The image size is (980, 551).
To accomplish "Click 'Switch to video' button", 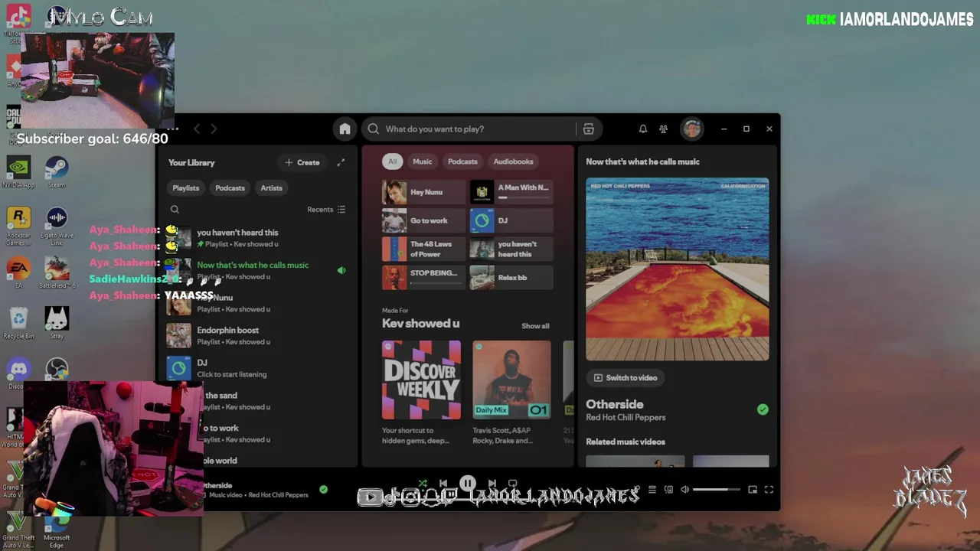I will (x=626, y=378).
